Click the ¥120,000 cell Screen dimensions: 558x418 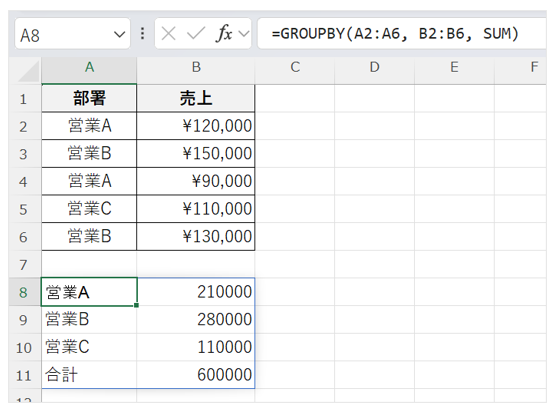pos(196,126)
